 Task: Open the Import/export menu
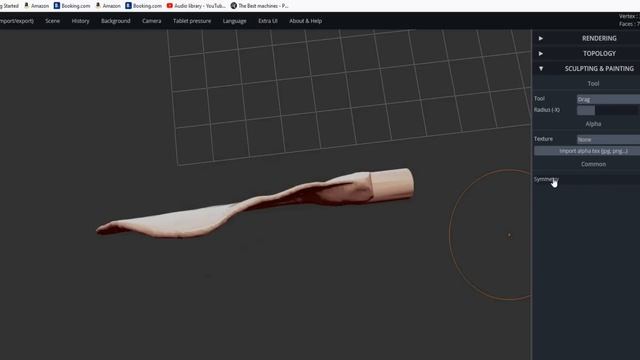[x=17, y=21]
